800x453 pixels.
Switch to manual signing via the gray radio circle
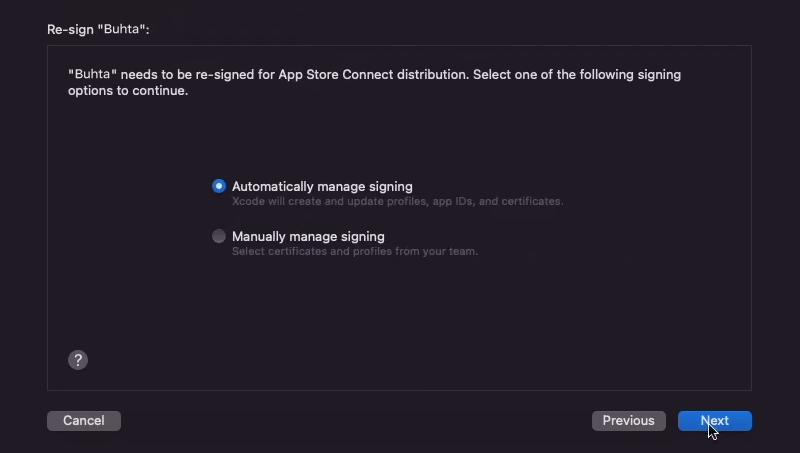[x=219, y=236]
